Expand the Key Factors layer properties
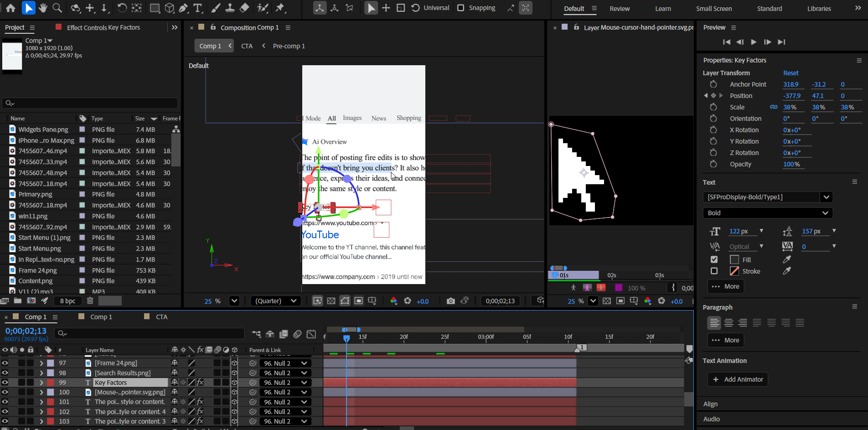 (41, 383)
